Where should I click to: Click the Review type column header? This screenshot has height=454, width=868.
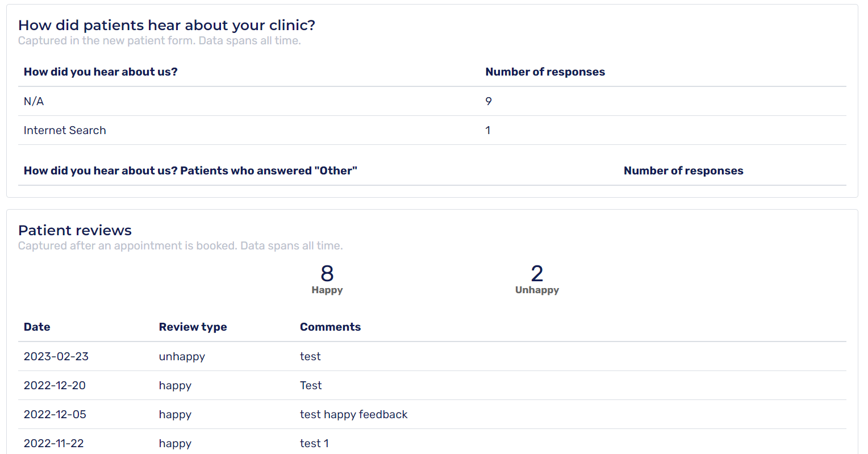(193, 327)
